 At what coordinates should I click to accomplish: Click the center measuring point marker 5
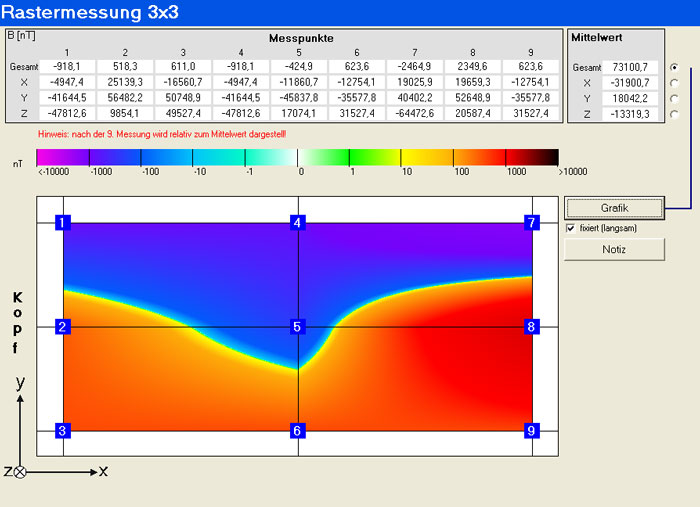(298, 327)
